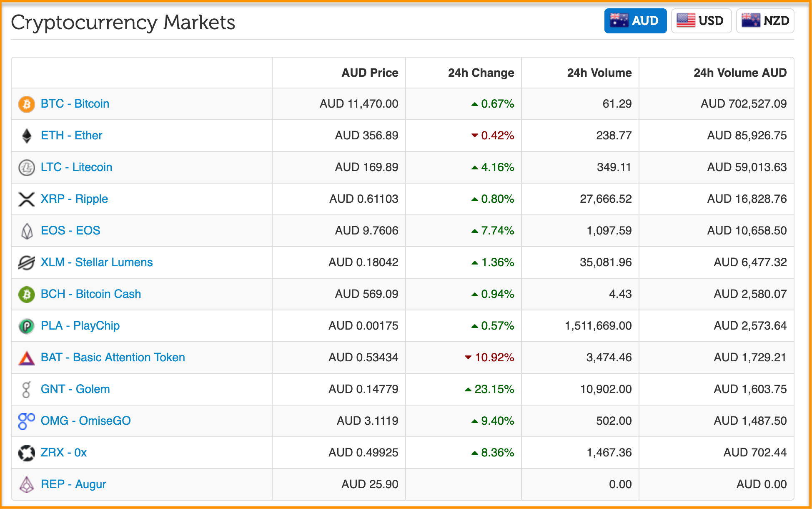812x509 pixels.
Task: Click the AUD 0.00 Augur volume value
Action: (x=762, y=484)
